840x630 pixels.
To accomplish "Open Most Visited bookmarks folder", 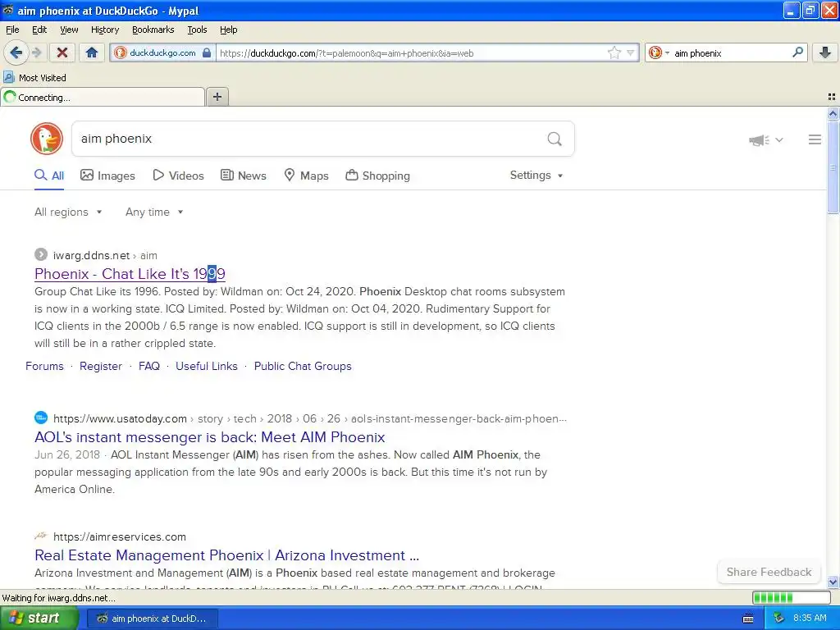I will click(35, 78).
